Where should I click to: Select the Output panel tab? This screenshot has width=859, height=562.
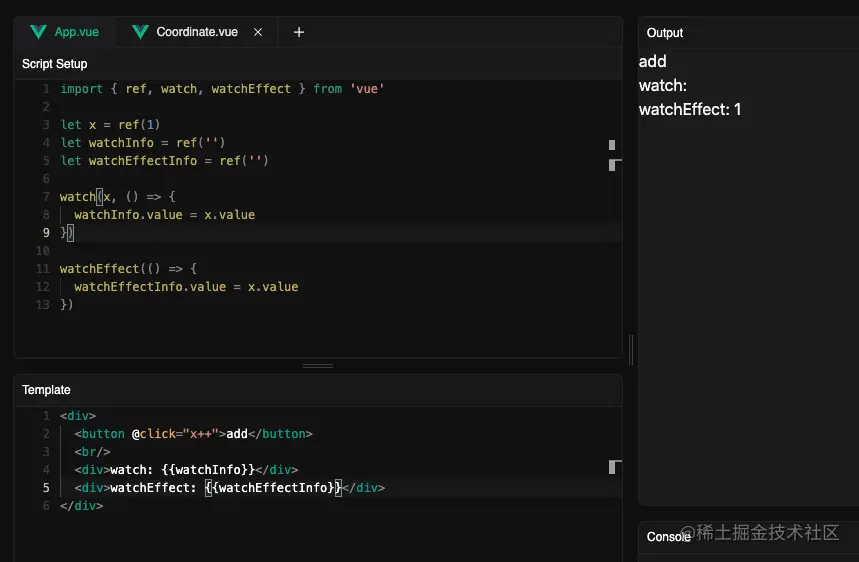click(665, 33)
